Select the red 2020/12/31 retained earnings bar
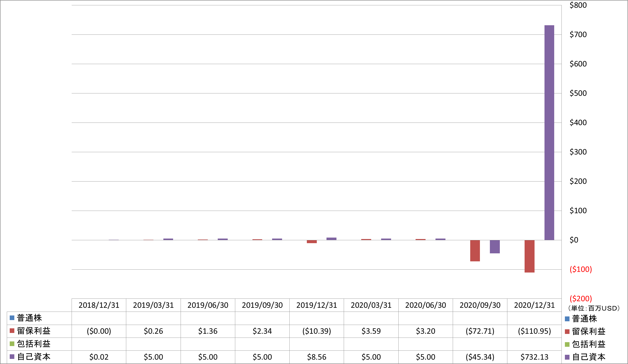628x364 pixels. coord(529,256)
